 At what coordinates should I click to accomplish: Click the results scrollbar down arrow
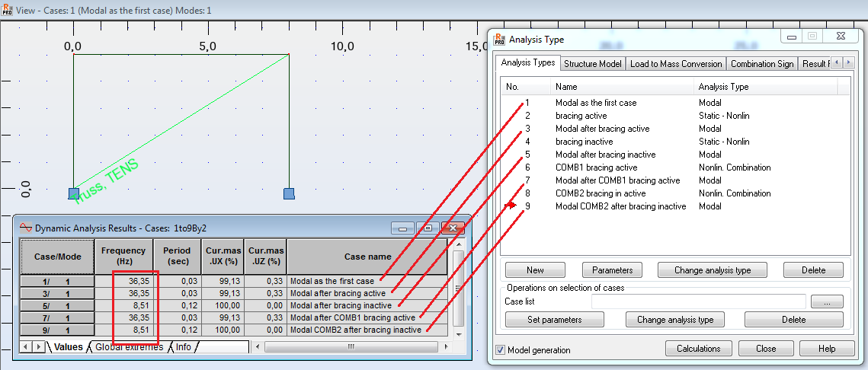[x=458, y=335]
